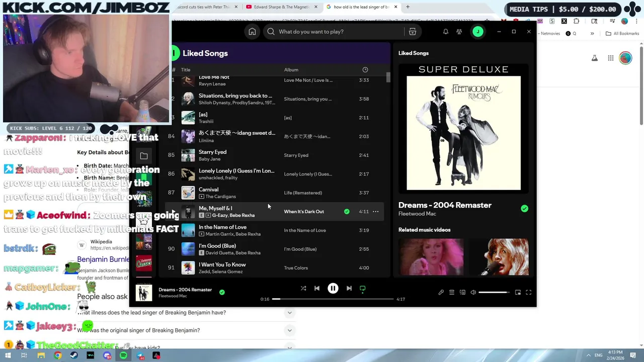The height and width of the screenshot is (362, 644).
Task: Click Chrome page vertical scrollbar
Action: tap(641, 85)
